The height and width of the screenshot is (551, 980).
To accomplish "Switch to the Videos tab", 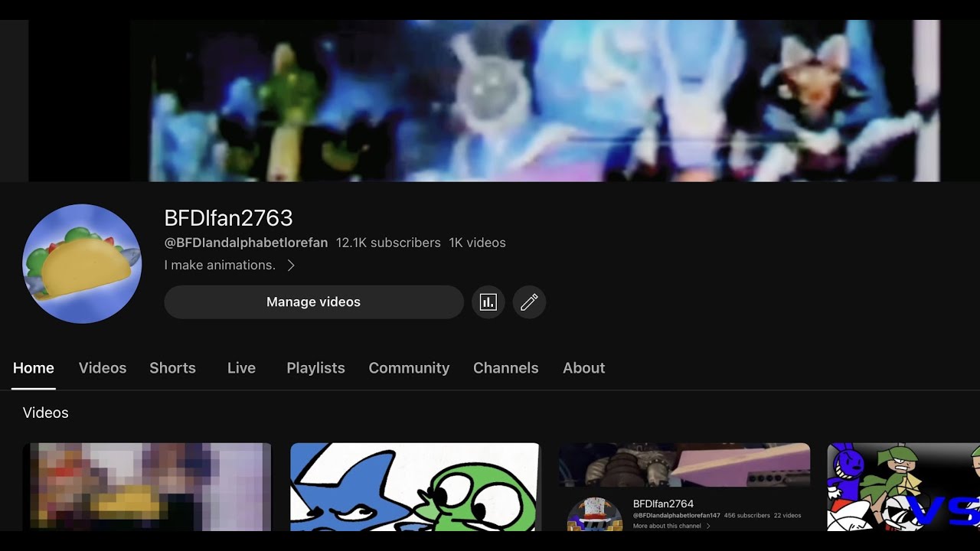I will point(103,368).
